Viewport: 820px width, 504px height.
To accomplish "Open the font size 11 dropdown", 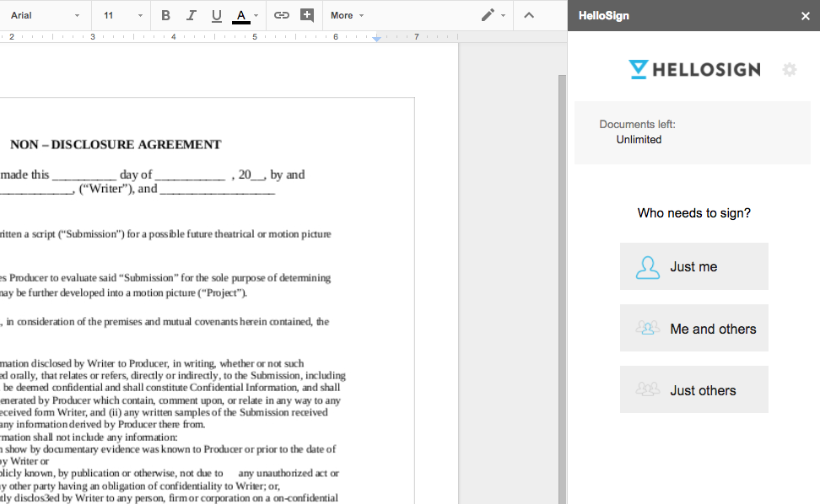I will click(122, 16).
